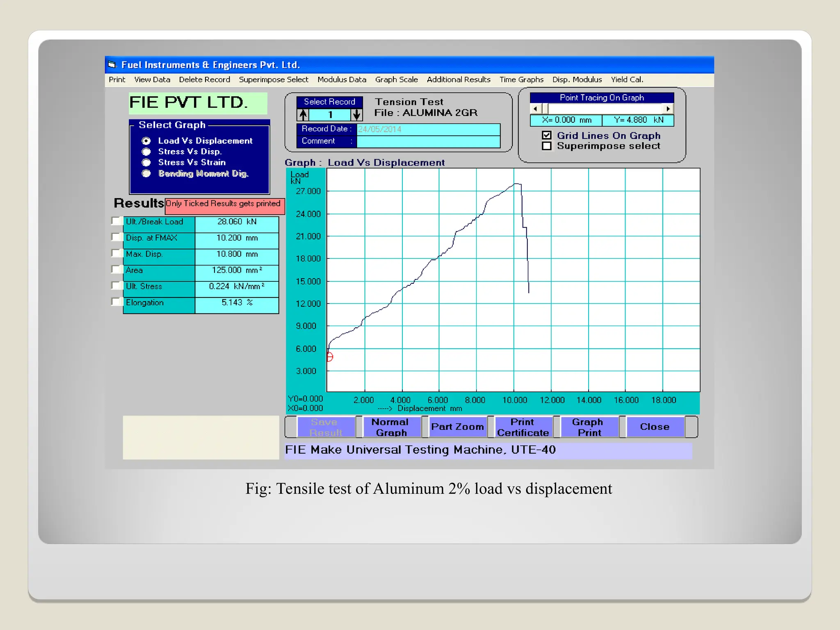Click the Save Result button

coord(326,427)
